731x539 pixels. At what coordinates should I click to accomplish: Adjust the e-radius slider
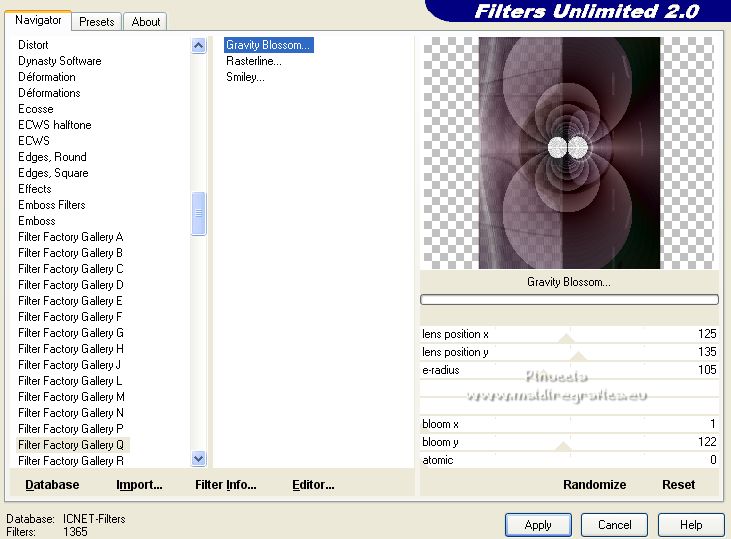click(x=569, y=370)
